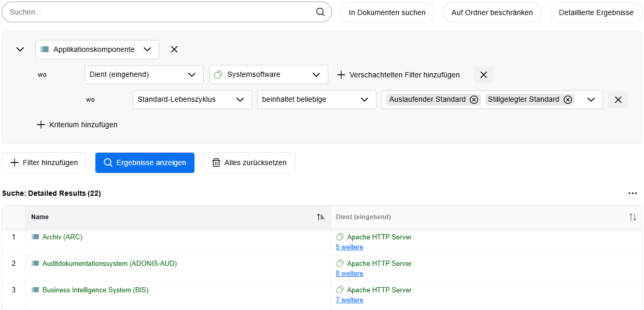Click the magnifier icon inside the search field
Screen dimensions: 644x310
tap(320, 12)
